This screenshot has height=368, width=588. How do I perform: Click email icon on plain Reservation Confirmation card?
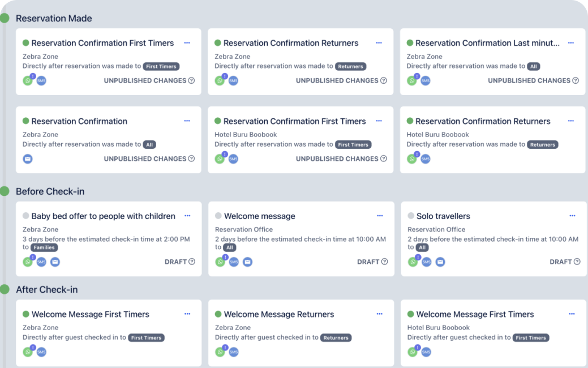pos(28,159)
